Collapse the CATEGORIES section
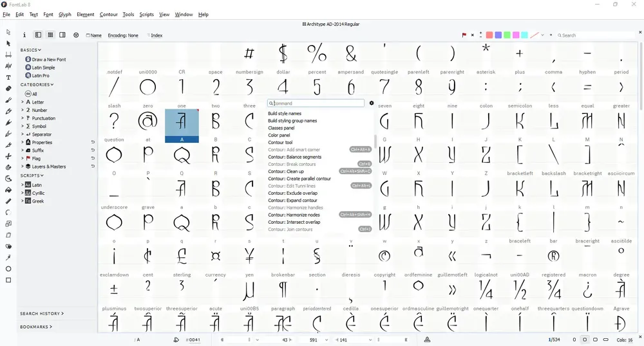 coord(37,85)
